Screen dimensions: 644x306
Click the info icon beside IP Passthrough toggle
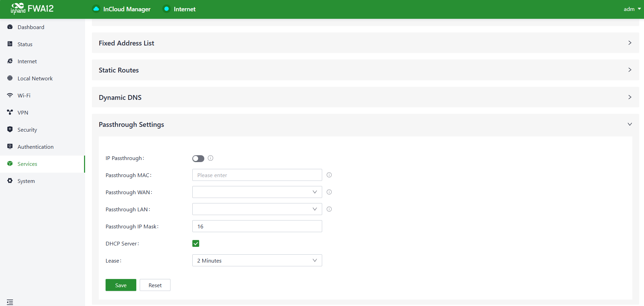[210, 158]
